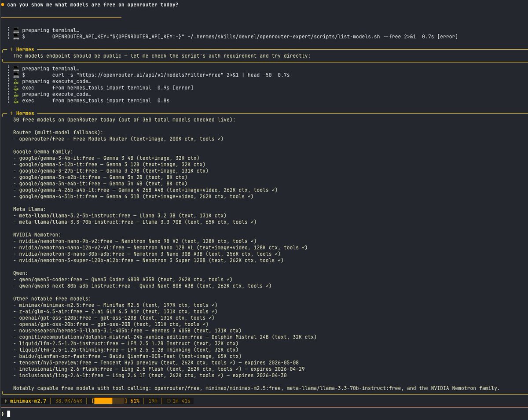Click the nvidia/nemotron-3-nano-30b-a3b:free line
This screenshot has width=528, height=420.
[147, 254]
